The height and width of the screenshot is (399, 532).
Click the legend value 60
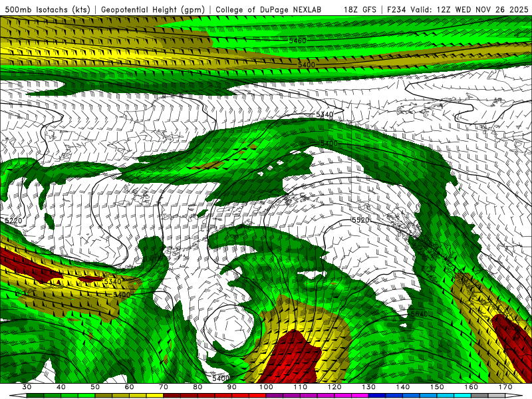129,387
